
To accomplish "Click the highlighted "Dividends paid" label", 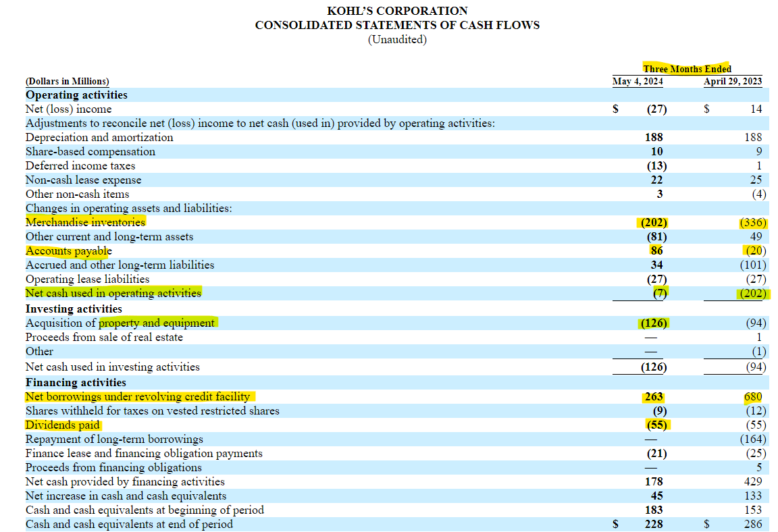I will click(62, 425).
